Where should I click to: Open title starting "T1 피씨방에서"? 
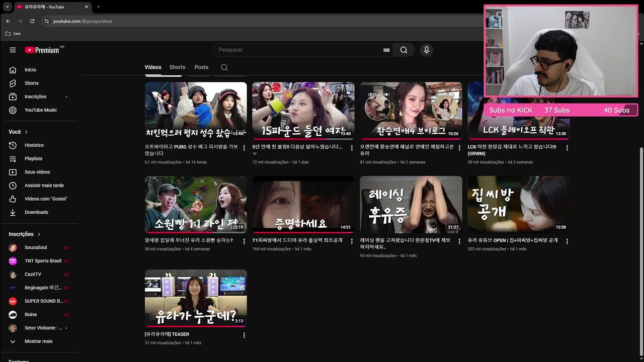(297, 240)
